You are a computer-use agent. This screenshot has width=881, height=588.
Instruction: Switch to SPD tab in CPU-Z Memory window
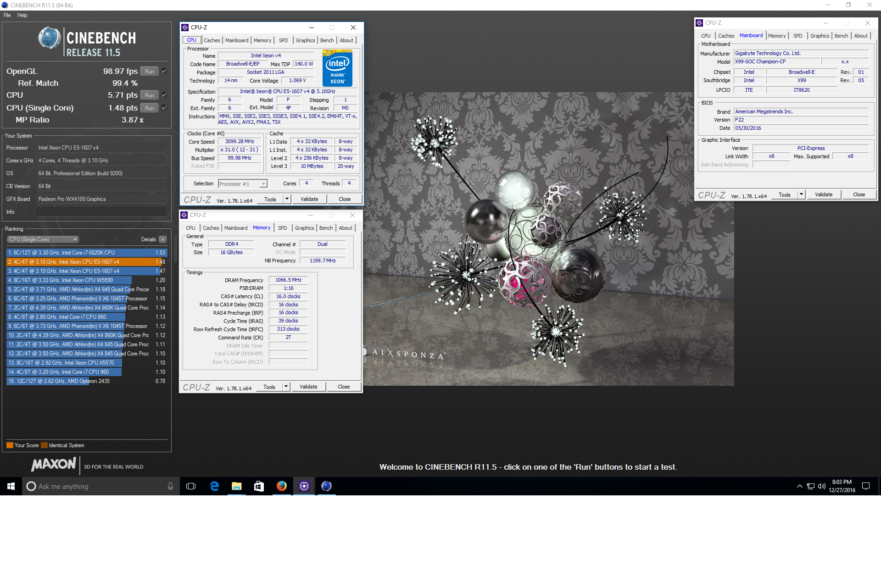283,228
